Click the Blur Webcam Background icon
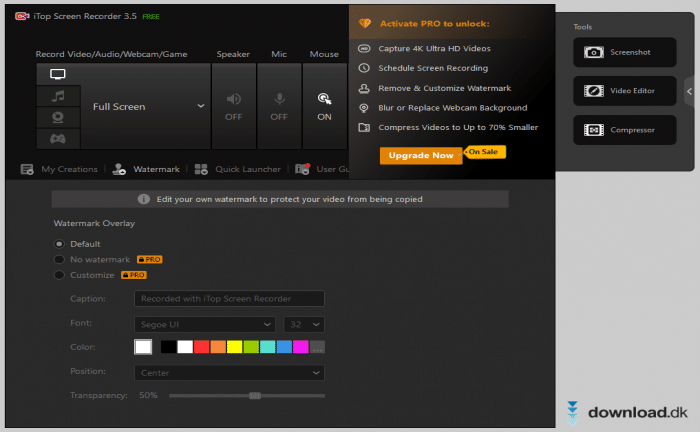 364,108
